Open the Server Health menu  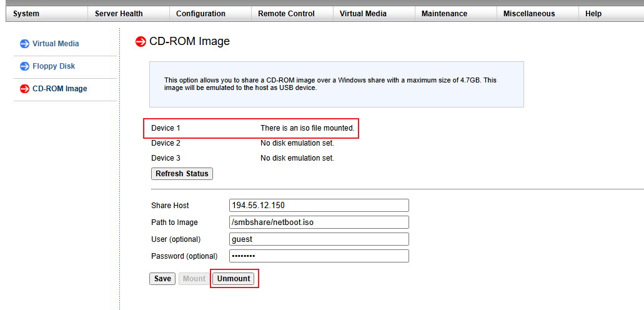coord(119,14)
